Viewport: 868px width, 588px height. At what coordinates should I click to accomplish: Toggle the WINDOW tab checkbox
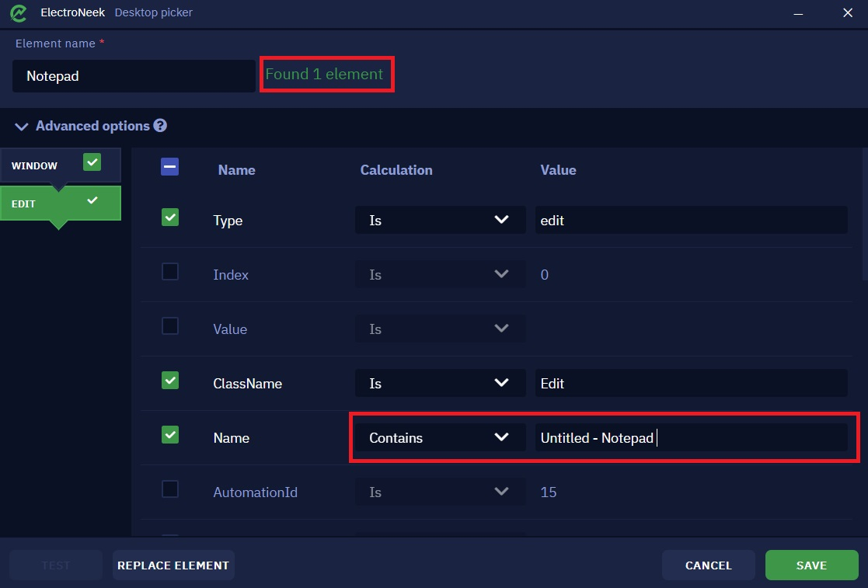(92, 162)
